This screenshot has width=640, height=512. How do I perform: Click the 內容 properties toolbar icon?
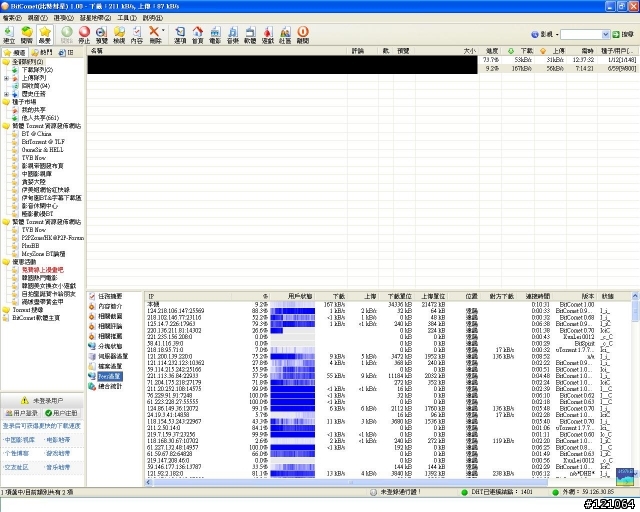click(137, 35)
